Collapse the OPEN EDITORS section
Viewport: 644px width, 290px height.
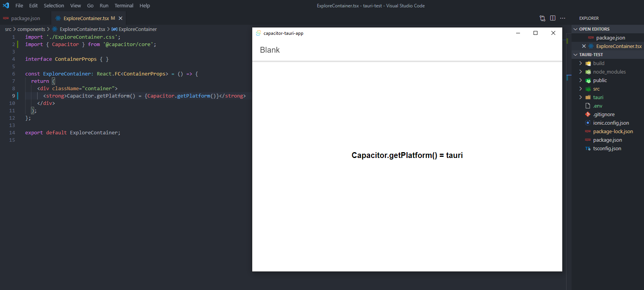608,29
